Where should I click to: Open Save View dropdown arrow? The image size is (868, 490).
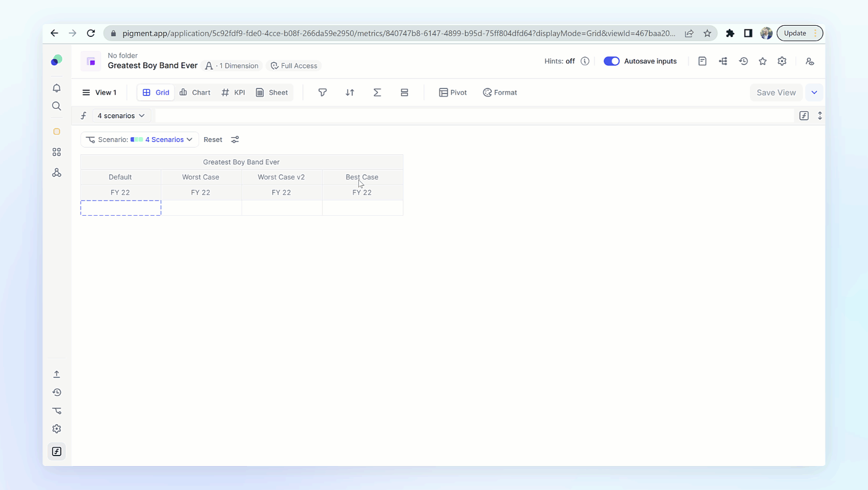coord(815,92)
